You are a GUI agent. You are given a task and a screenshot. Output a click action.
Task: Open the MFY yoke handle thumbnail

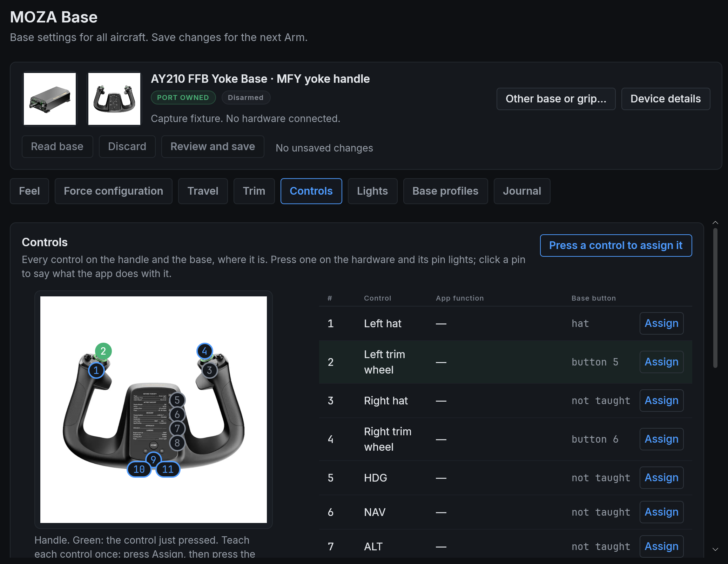[114, 99]
